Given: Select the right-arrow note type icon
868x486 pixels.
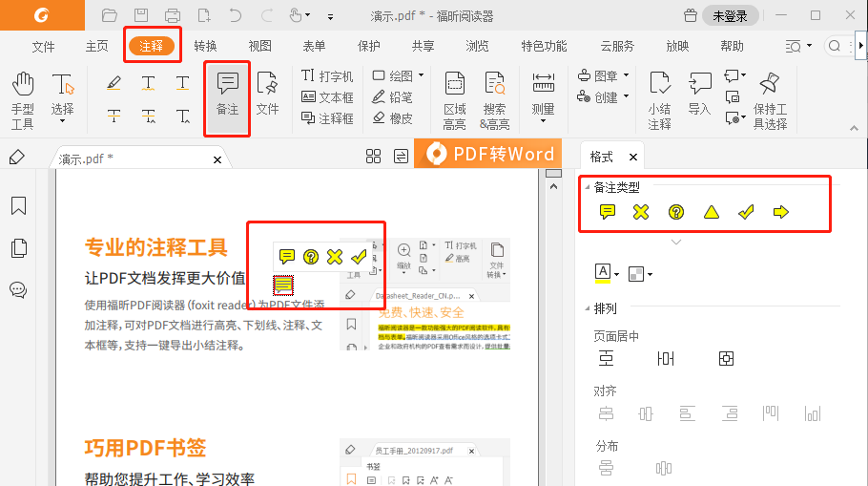Looking at the screenshot, I should (781, 212).
